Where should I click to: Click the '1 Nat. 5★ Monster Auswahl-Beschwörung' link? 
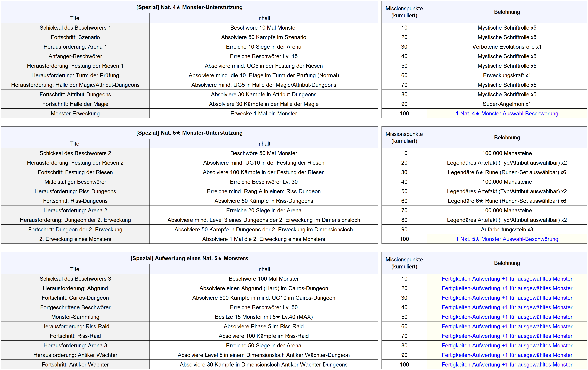507,239
